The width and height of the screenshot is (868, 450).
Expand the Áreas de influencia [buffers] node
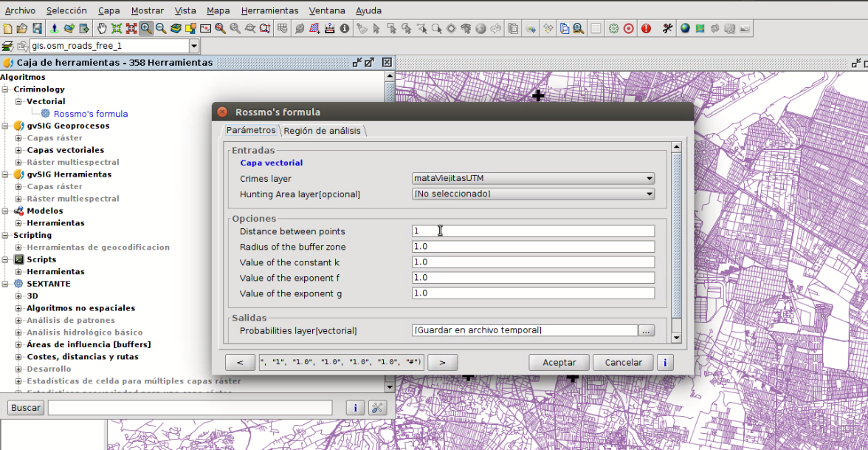pyautogui.click(x=18, y=344)
